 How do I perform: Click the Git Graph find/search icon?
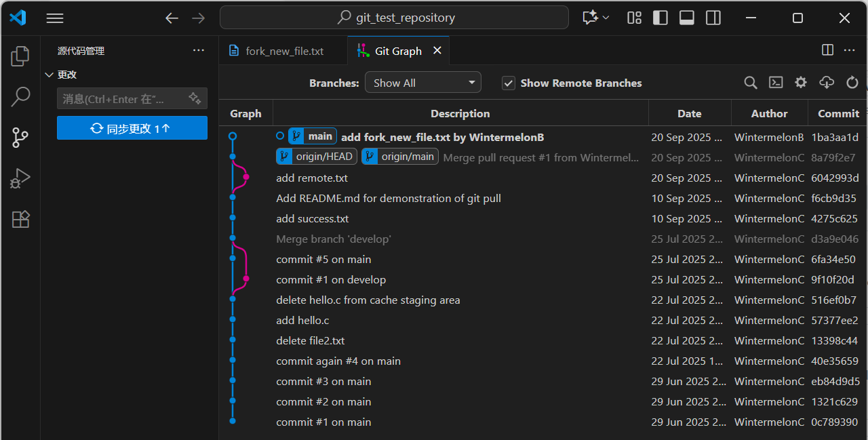[750, 83]
